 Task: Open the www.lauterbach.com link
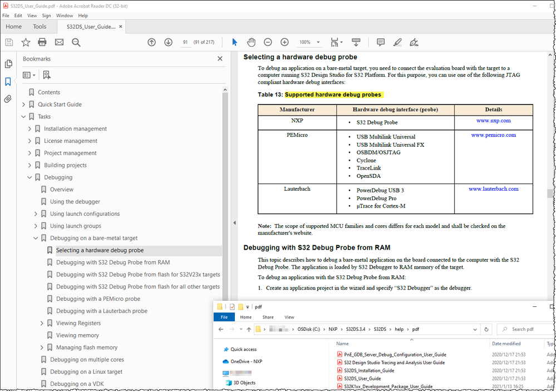(x=493, y=189)
